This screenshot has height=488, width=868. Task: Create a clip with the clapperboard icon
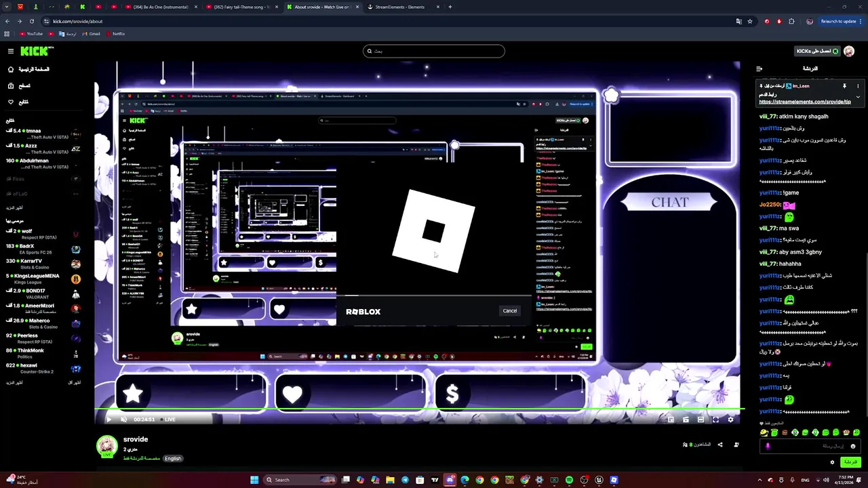tap(686, 420)
